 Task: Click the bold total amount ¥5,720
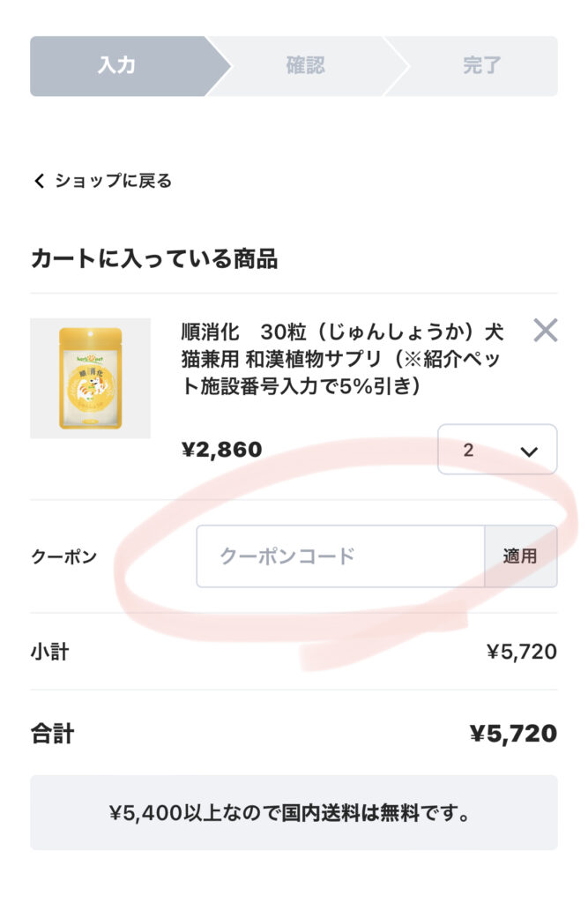click(x=513, y=734)
